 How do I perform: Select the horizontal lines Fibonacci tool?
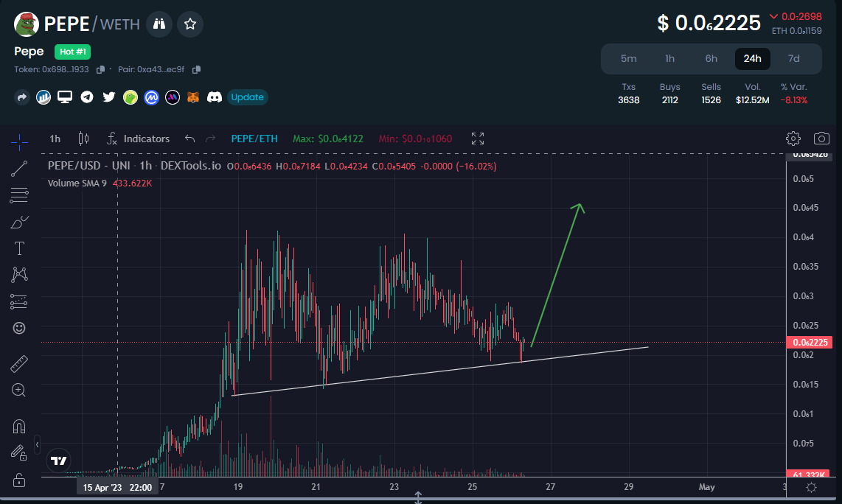point(19,195)
